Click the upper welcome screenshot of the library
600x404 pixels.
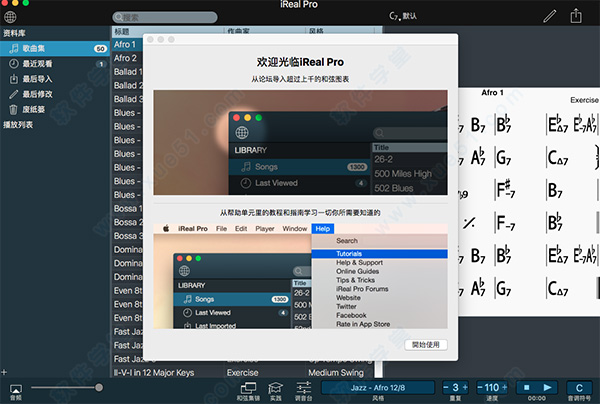click(300, 143)
